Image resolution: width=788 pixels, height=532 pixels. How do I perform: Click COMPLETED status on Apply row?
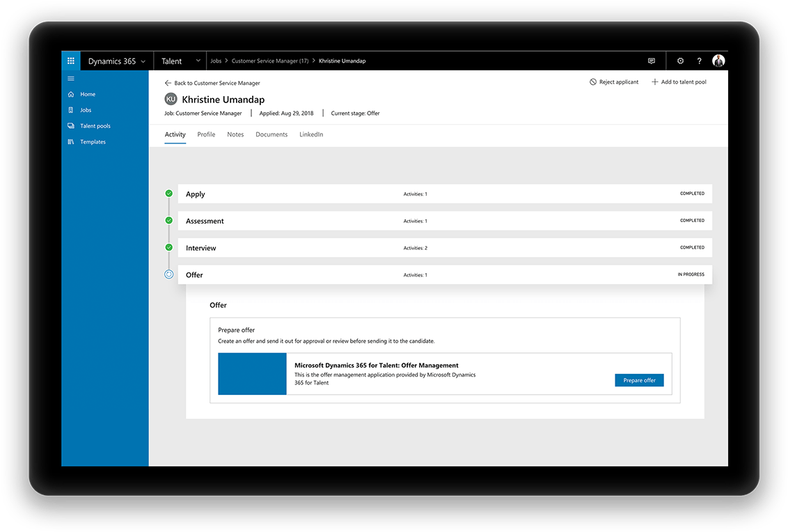pyautogui.click(x=693, y=194)
